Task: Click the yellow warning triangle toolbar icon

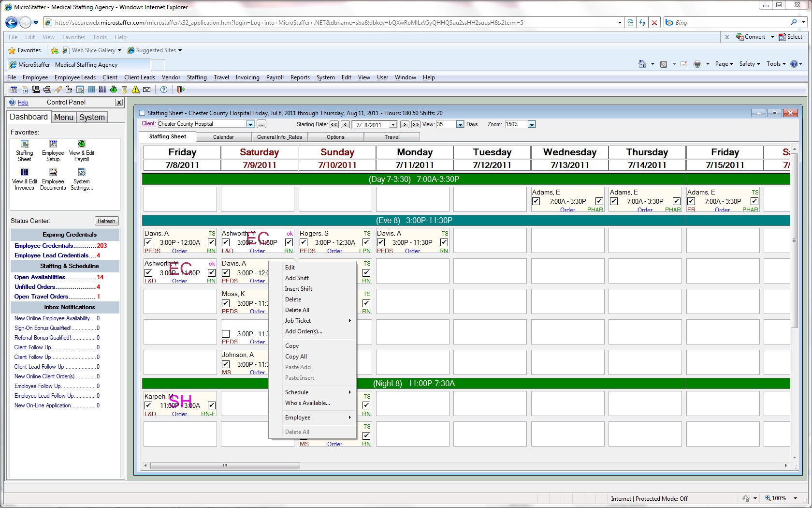Action: tap(136, 90)
